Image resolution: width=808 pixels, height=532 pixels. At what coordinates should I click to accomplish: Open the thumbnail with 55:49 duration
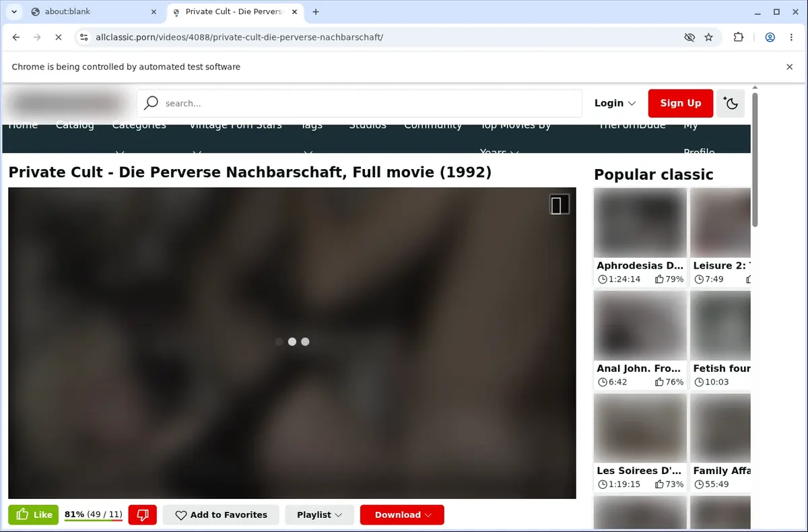coord(720,428)
